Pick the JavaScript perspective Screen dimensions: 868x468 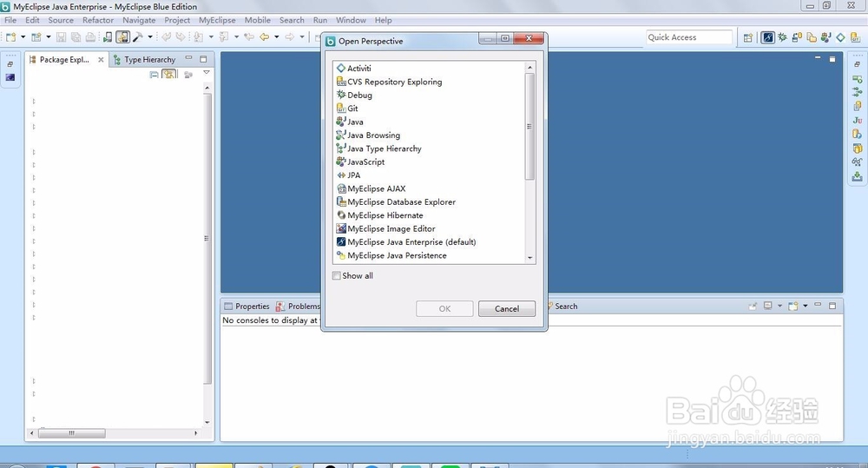[360, 161]
